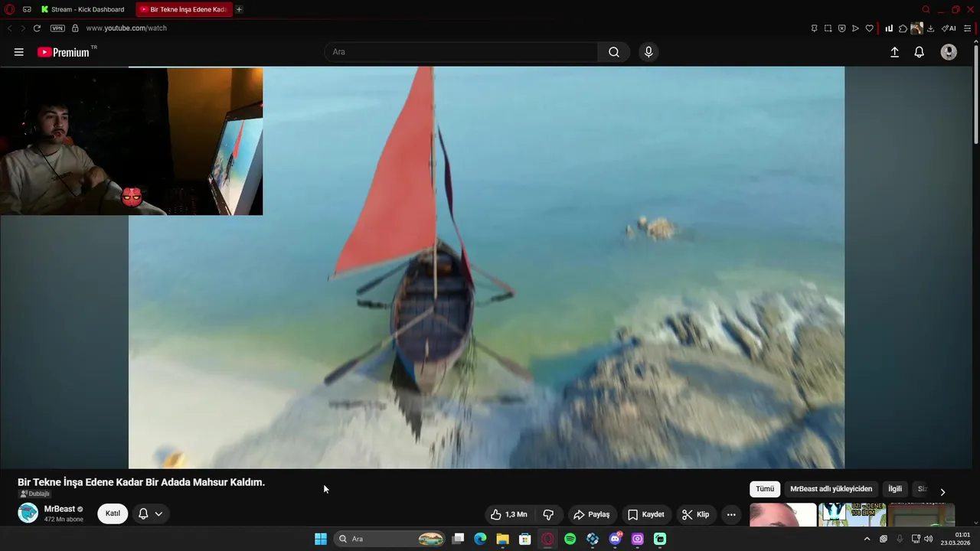Toggle the VPN badge in address bar
The image size is (980, 551).
click(57, 28)
